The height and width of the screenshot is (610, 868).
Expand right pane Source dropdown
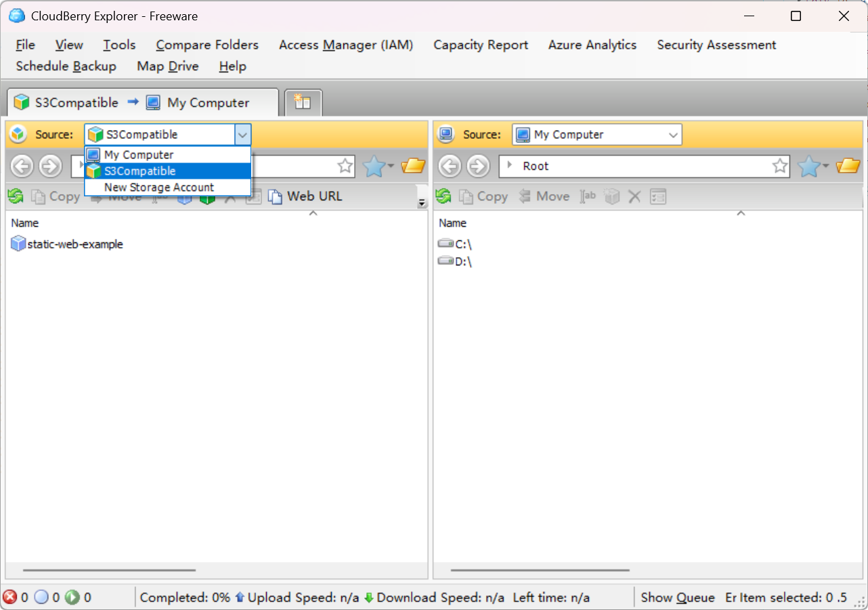point(673,135)
